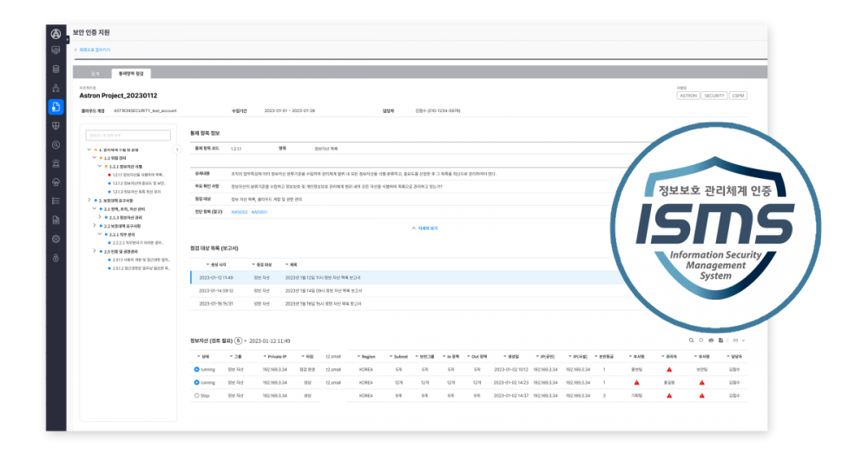Expand tree node 2.5

[x=94, y=251]
